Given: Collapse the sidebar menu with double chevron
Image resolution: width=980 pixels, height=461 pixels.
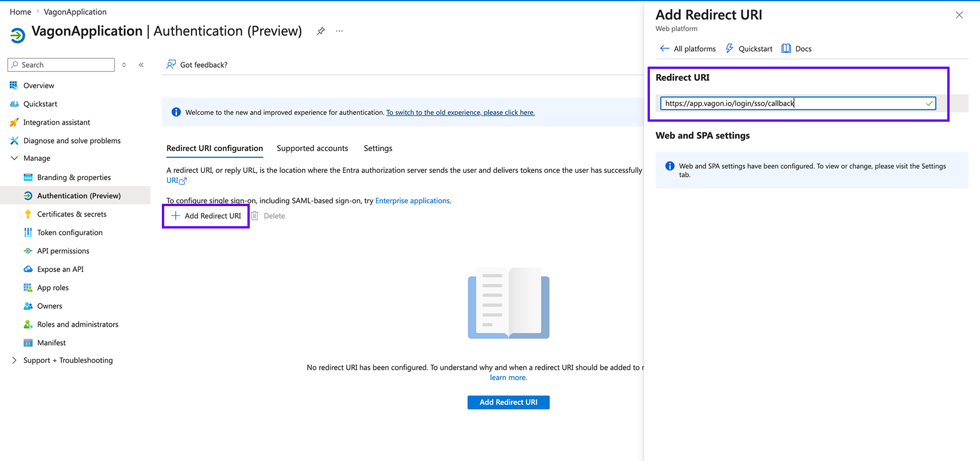Looking at the screenshot, I should (141, 65).
